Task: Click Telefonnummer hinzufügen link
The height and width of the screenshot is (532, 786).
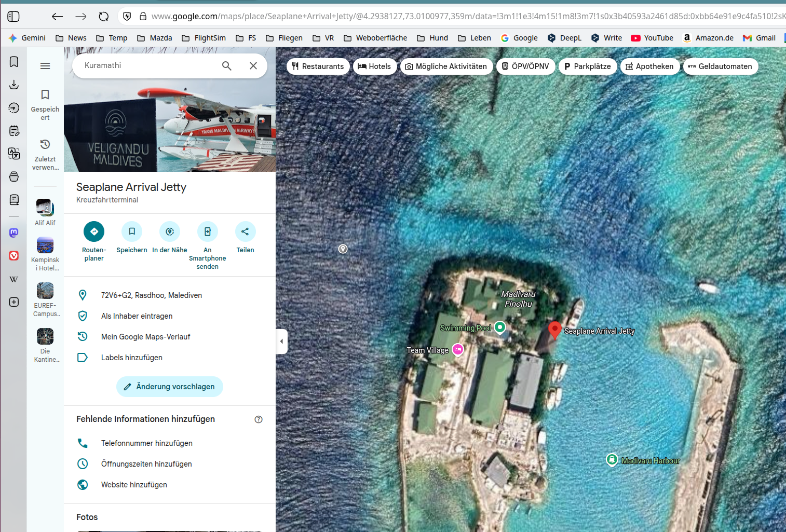Action: point(146,443)
